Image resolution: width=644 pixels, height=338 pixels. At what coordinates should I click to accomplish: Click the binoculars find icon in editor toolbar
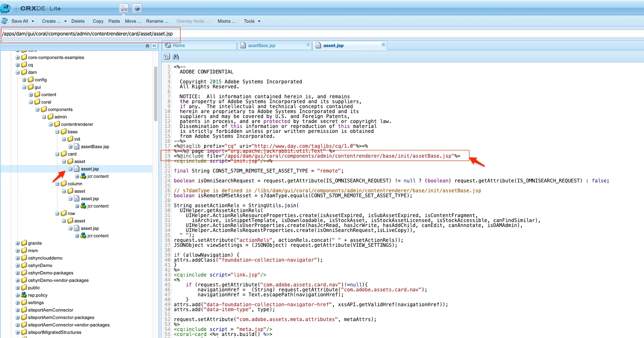click(176, 57)
